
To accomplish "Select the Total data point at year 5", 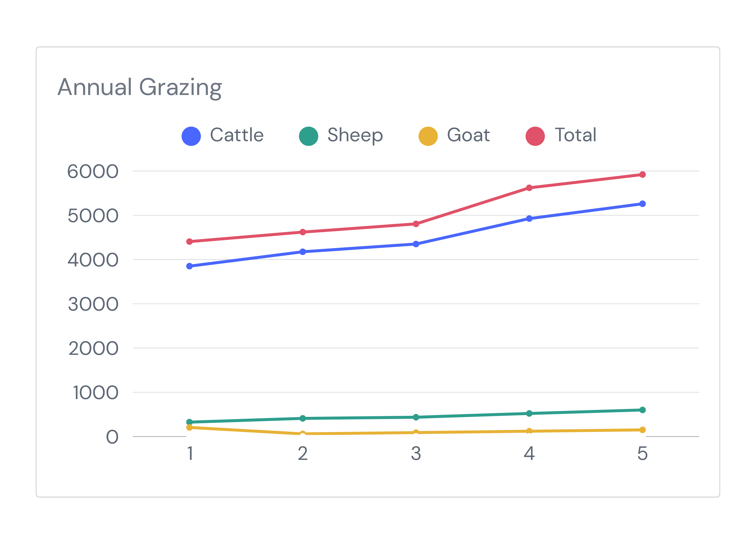I will 642,174.
